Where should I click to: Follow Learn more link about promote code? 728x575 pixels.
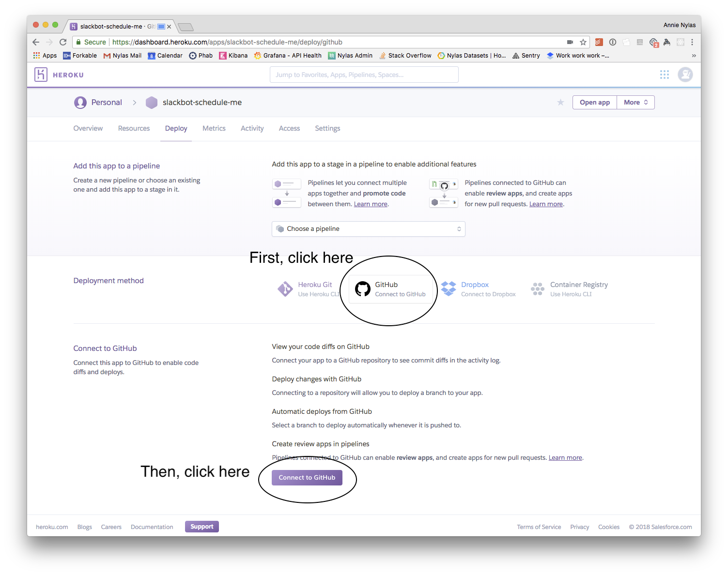click(371, 204)
